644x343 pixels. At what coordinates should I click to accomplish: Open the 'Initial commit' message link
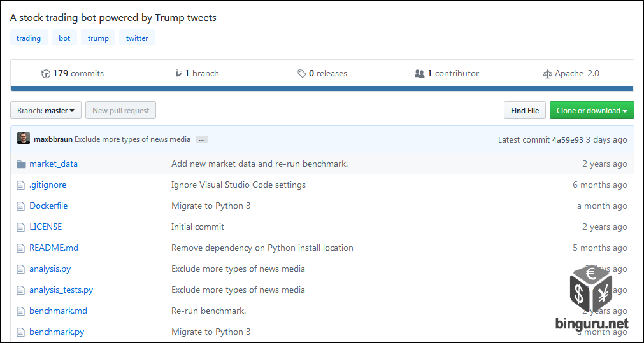[197, 227]
